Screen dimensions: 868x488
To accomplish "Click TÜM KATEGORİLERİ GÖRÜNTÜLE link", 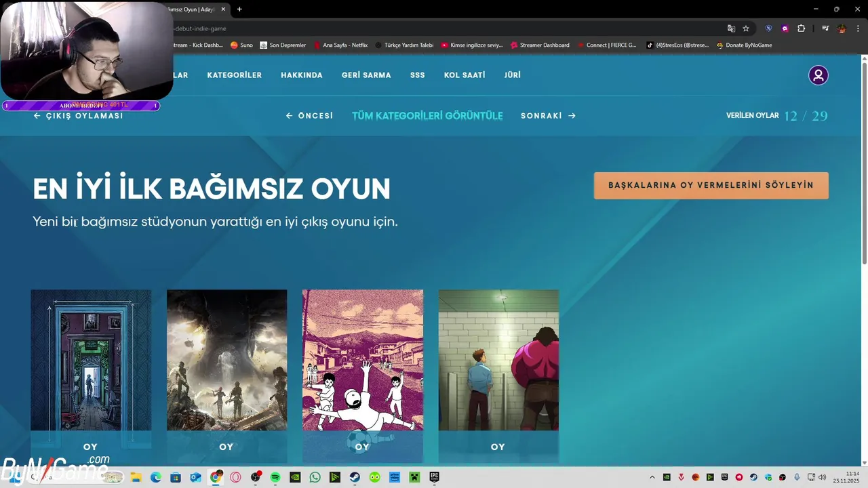I will pos(427,116).
